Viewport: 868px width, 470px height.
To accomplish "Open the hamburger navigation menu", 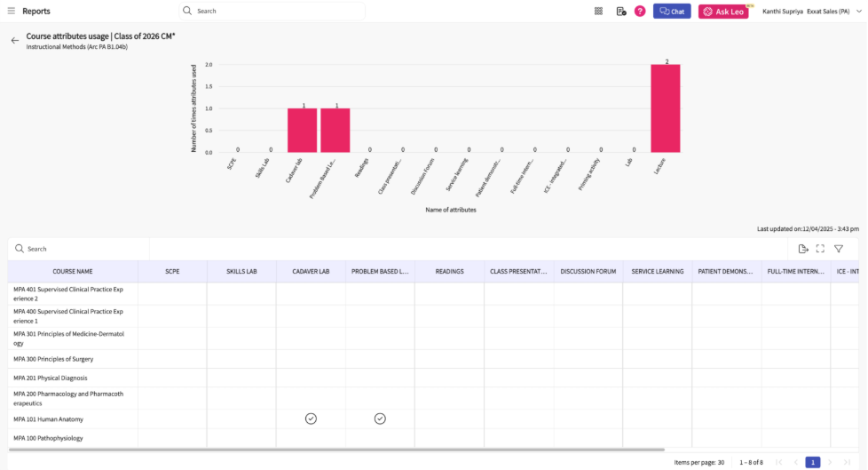I will (x=12, y=11).
